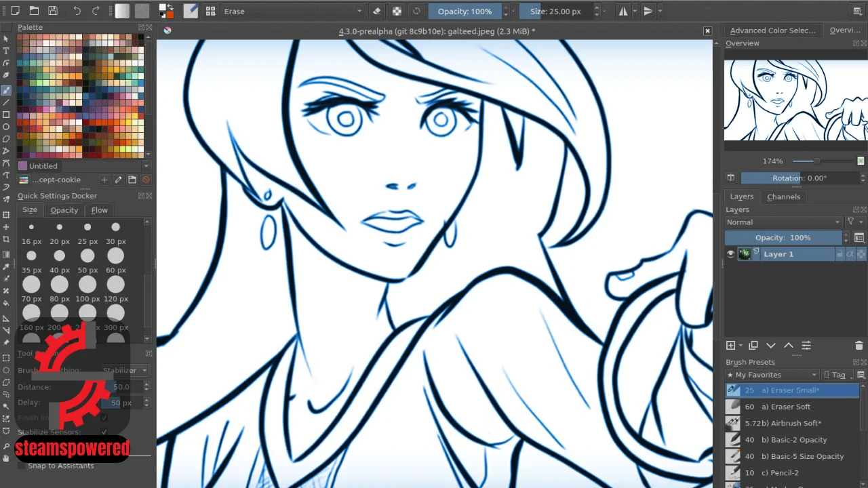The height and width of the screenshot is (488, 868).
Task: Open the pattern fill chooser
Action: (142, 11)
